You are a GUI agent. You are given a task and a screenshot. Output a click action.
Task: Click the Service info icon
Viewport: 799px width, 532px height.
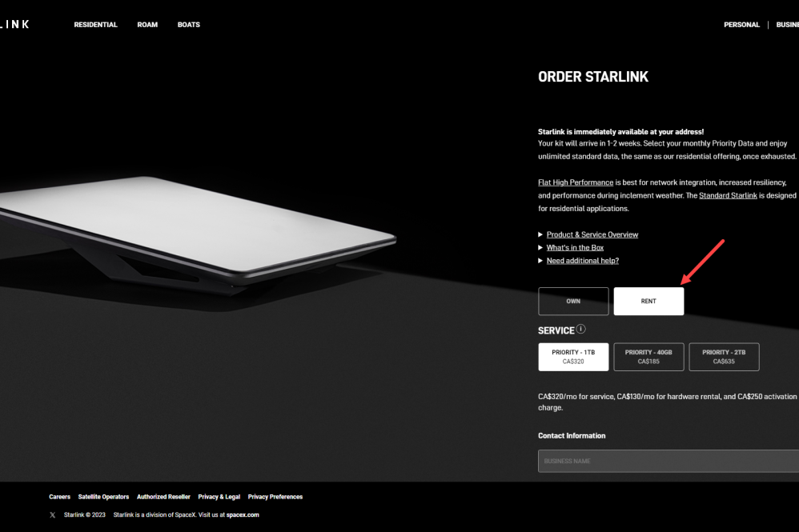581,329
